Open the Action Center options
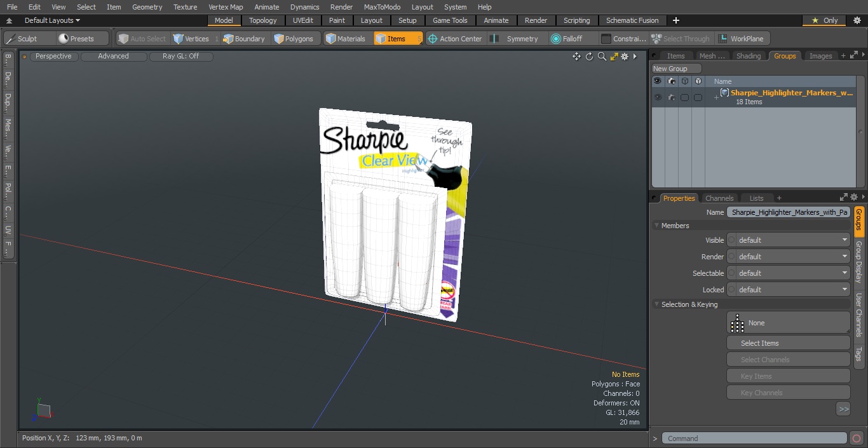The height and width of the screenshot is (448, 868). (456, 39)
